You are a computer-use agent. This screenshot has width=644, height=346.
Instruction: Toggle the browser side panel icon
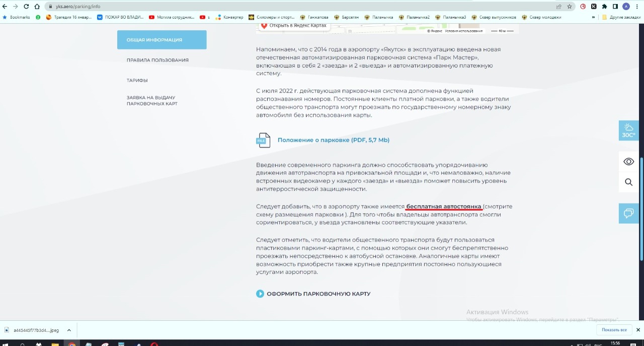click(615, 7)
